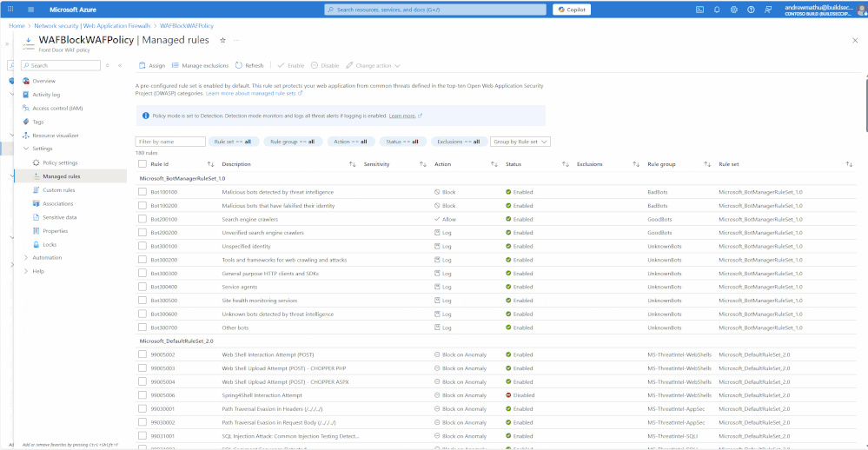The width and height of the screenshot is (868, 450).
Task: Open the Change action dropdown
Action: (x=373, y=65)
